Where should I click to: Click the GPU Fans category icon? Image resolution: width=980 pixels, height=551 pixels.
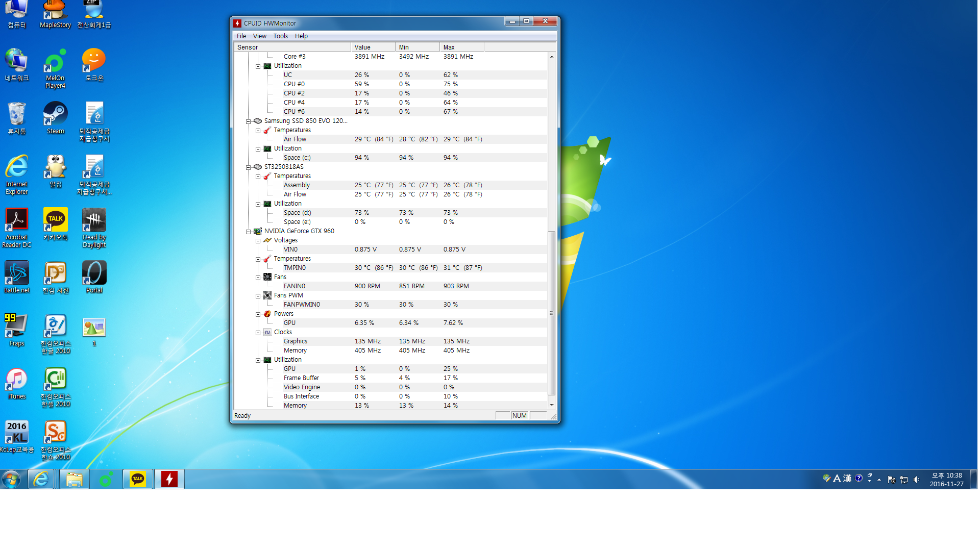point(267,277)
